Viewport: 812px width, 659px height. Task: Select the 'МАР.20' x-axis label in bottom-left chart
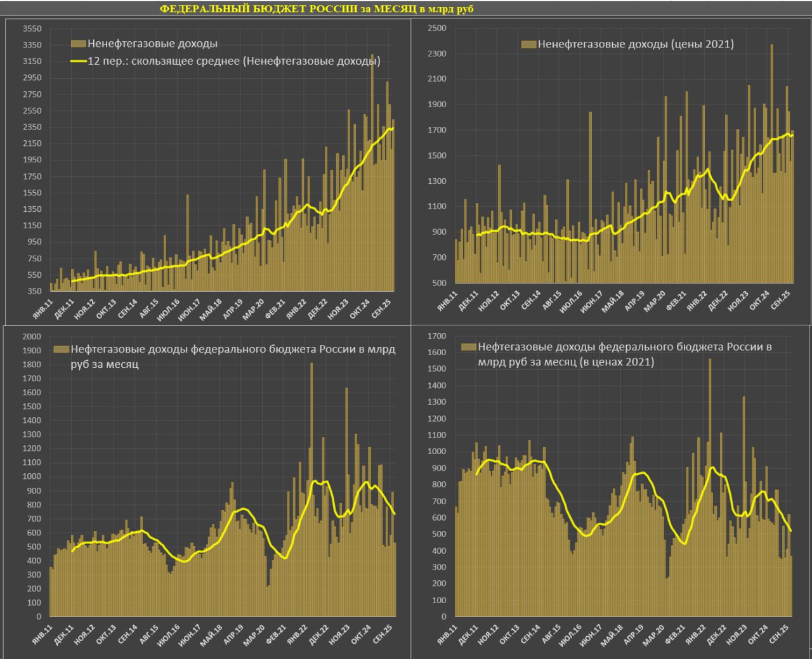click(254, 636)
